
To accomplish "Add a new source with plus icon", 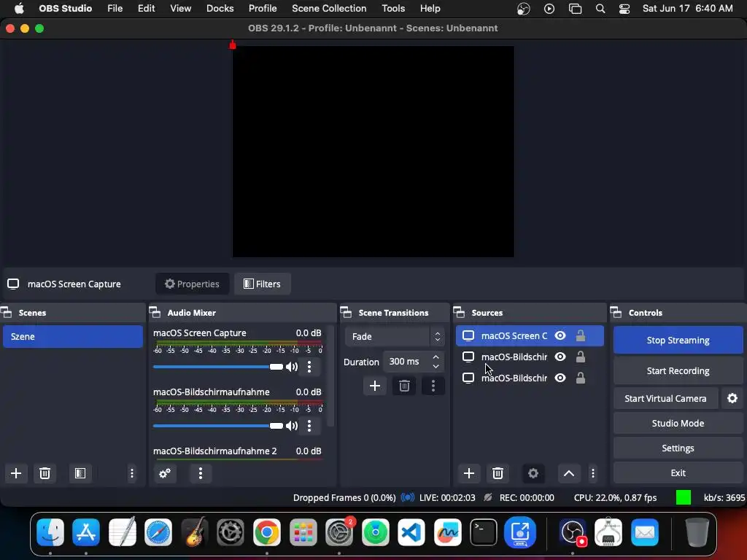I will 469,473.
